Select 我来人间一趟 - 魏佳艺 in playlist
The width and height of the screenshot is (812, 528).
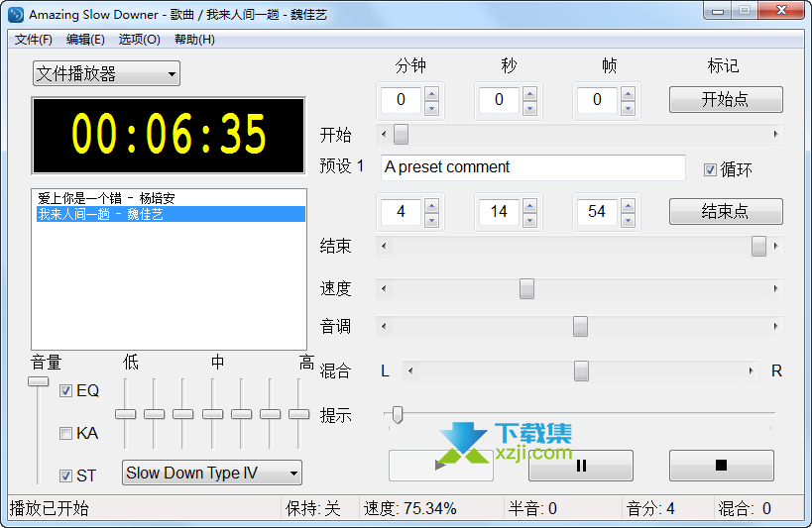tap(171, 214)
